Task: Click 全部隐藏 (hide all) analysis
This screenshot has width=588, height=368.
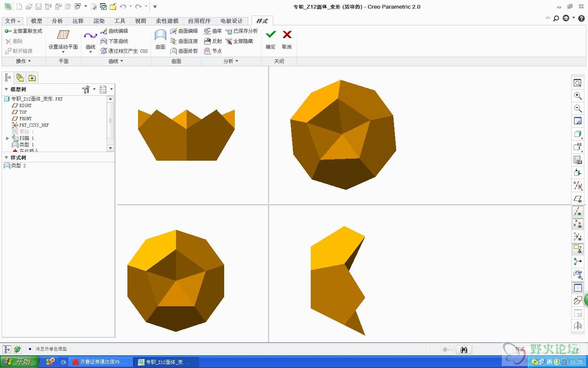Action: (x=239, y=41)
